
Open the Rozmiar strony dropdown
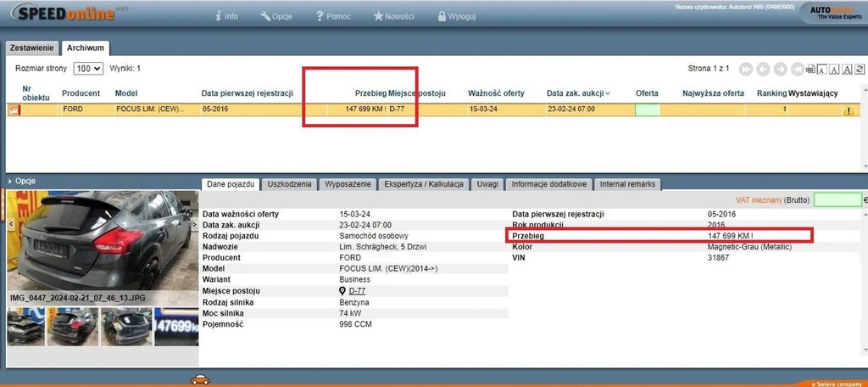coord(88,69)
